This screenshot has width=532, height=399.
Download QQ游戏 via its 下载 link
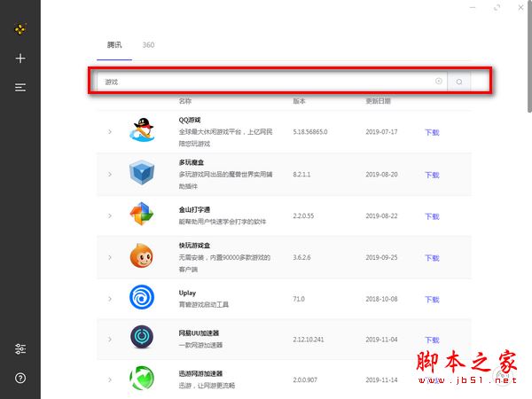point(433,132)
